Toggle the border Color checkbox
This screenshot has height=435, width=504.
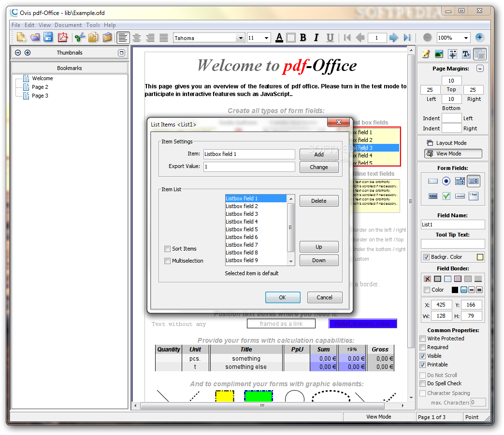click(x=427, y=290)
